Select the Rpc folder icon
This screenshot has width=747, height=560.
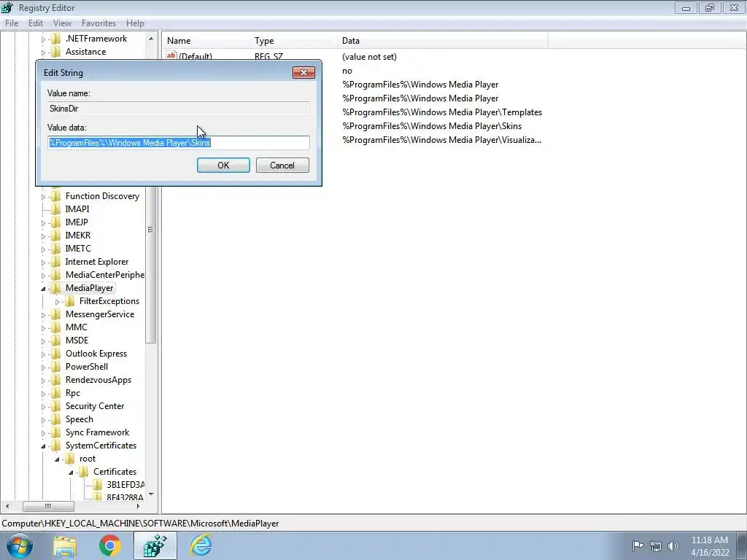click(55, 393)
